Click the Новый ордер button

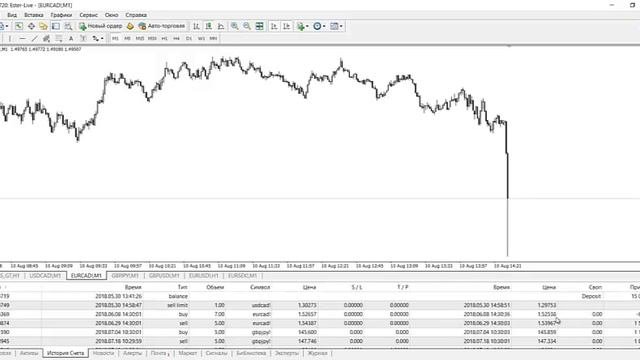(100, 26)
